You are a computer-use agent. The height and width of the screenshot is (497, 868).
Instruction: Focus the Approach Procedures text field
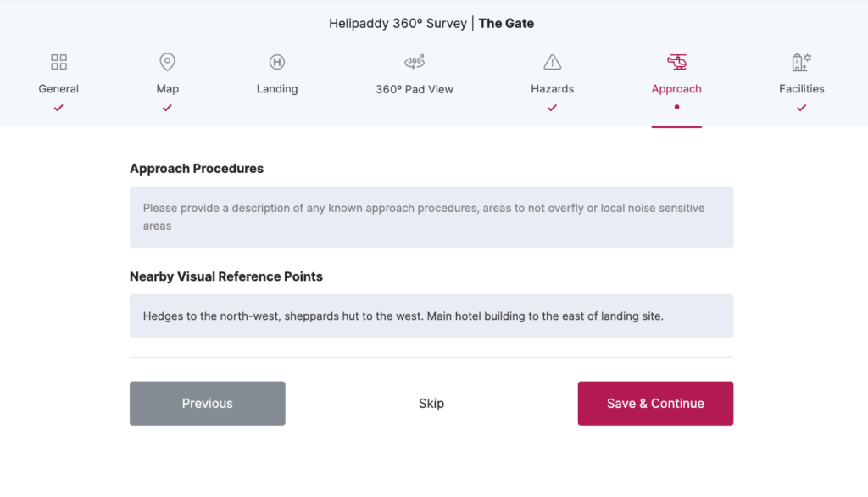(431, 217)
